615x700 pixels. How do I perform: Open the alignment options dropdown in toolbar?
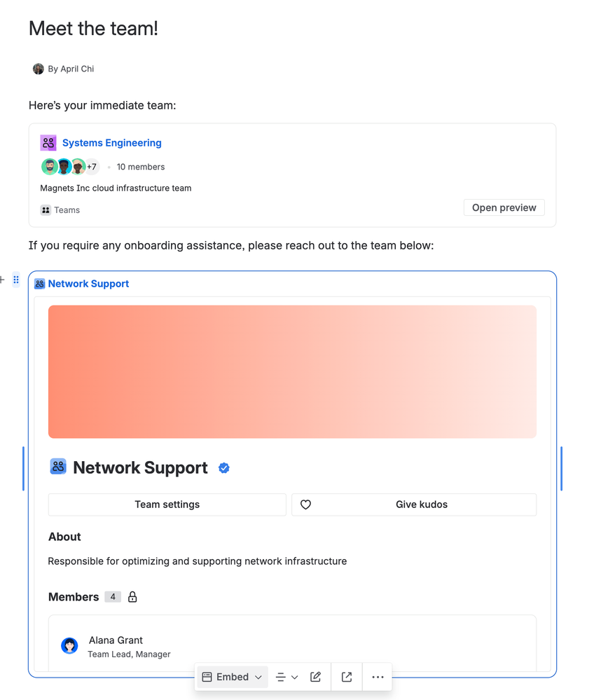tap(286, 678)
